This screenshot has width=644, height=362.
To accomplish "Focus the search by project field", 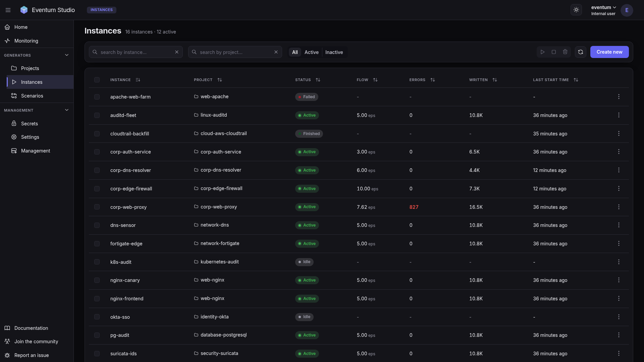I will point(235,52).
